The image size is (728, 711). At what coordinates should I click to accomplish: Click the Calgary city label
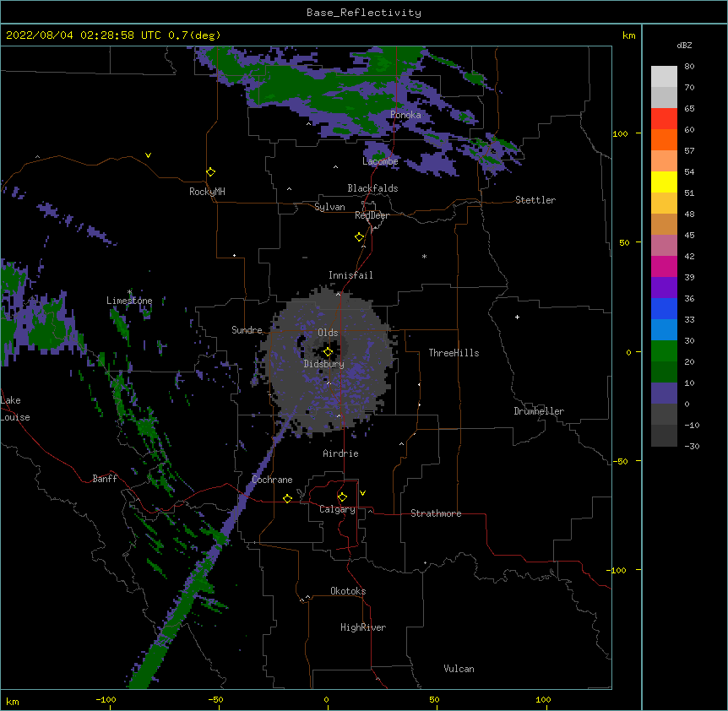(x=337, y=509)
